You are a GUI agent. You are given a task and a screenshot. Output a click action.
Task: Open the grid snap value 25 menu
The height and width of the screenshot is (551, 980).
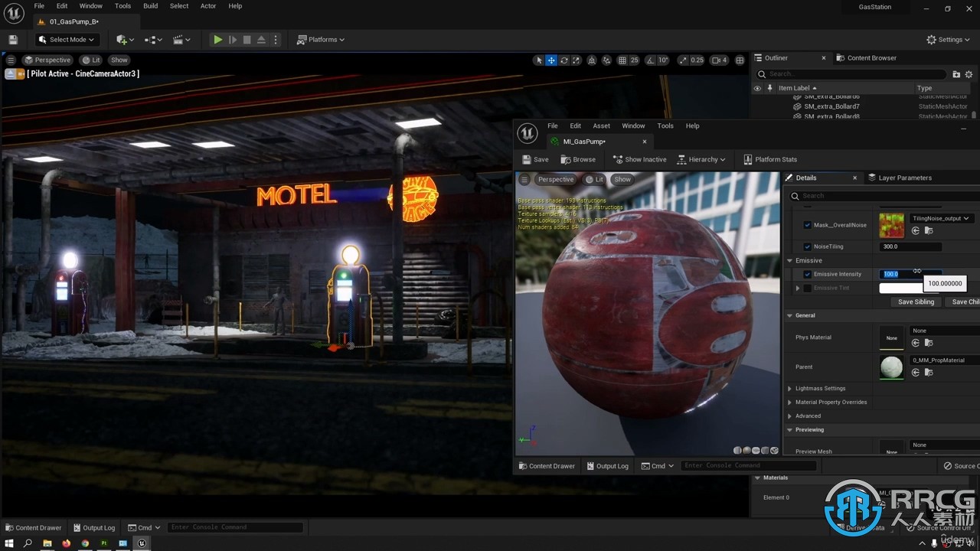coord(634,60)
